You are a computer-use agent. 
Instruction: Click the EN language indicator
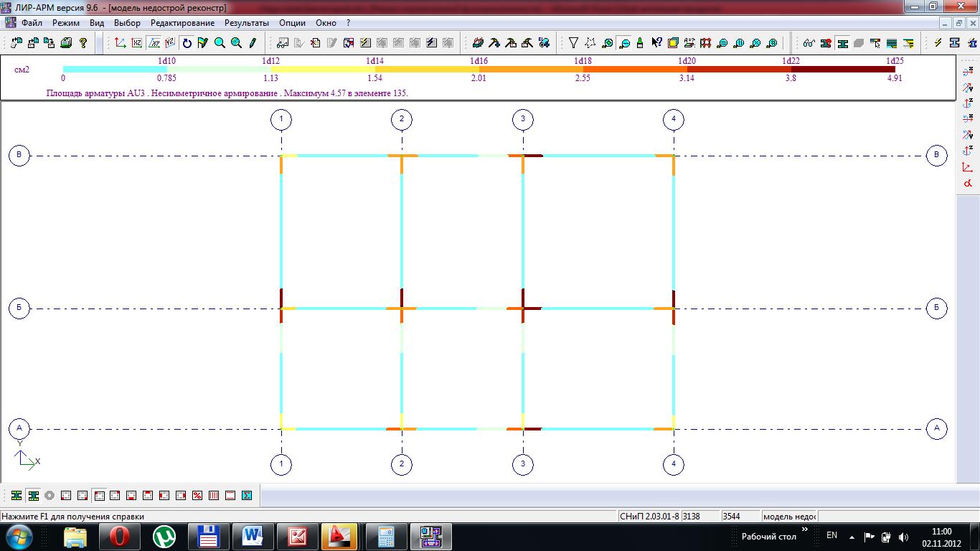[831, 535]
